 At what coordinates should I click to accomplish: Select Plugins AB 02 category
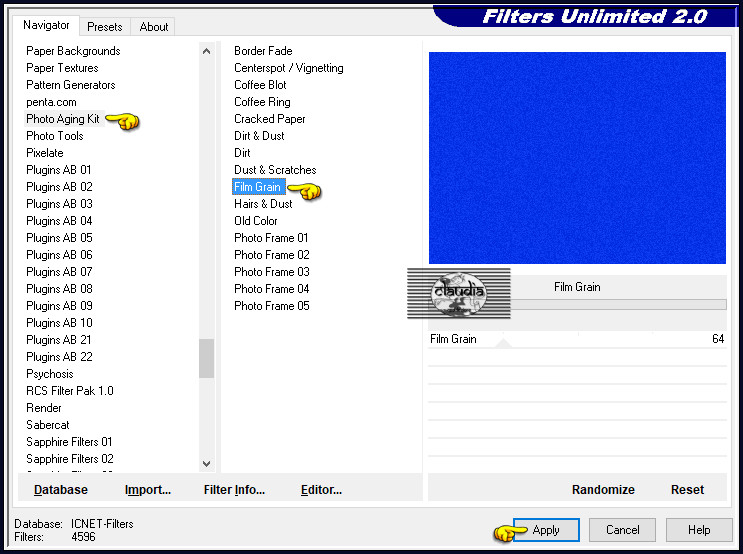[59, 187]
